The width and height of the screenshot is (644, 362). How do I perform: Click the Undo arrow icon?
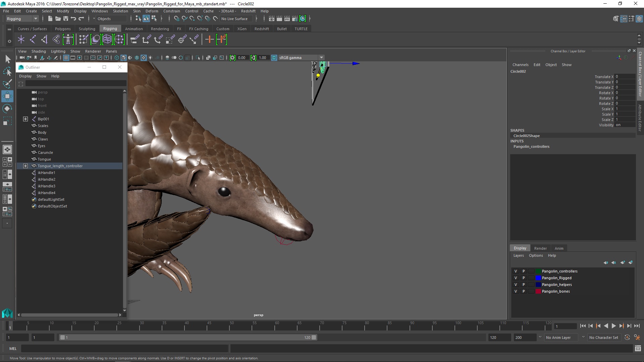tap(73, 19)
